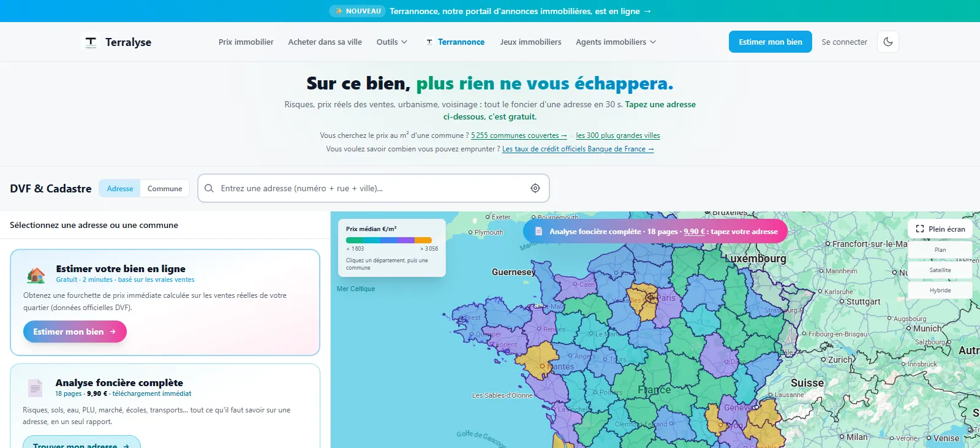The image size is (980, 448).
Task: Open 5 255 communes couvertes link
Action: 519,135
